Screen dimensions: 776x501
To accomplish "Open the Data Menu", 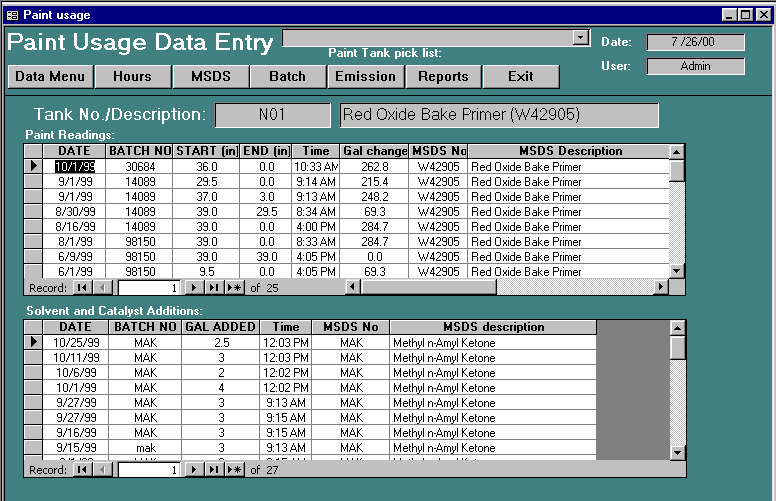I will 50,77.
